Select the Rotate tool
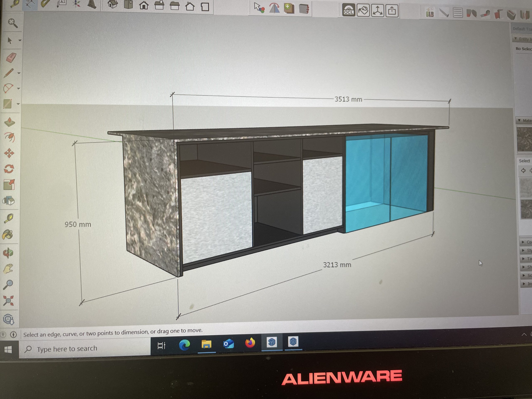Screen dimensions: 532x399 (9, 169)
